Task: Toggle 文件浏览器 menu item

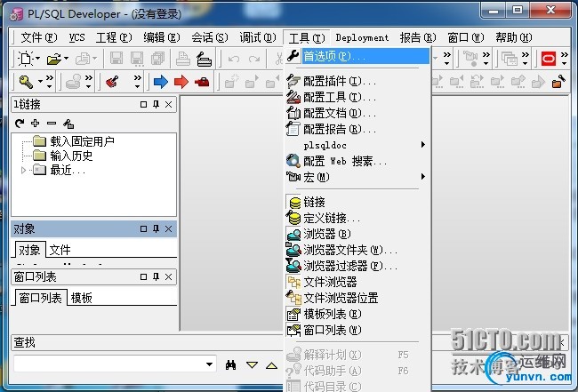Action: pos(357,282)
